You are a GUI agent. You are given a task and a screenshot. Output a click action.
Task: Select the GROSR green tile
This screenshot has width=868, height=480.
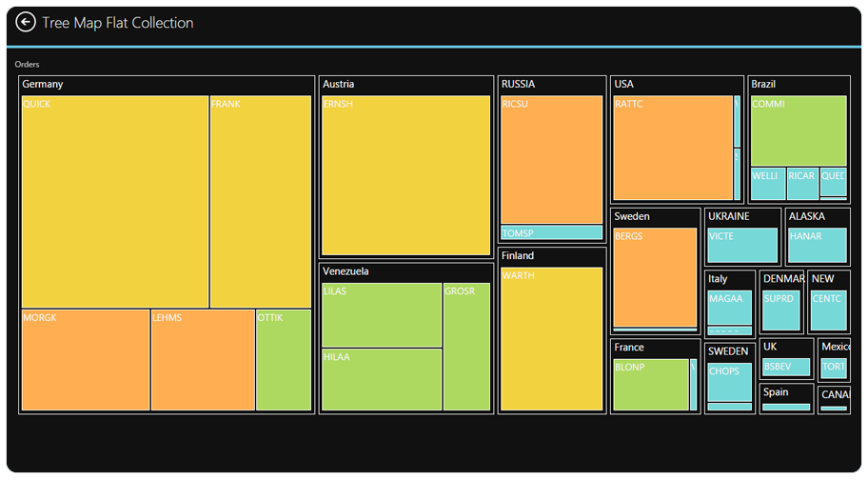tap(466, 347)
